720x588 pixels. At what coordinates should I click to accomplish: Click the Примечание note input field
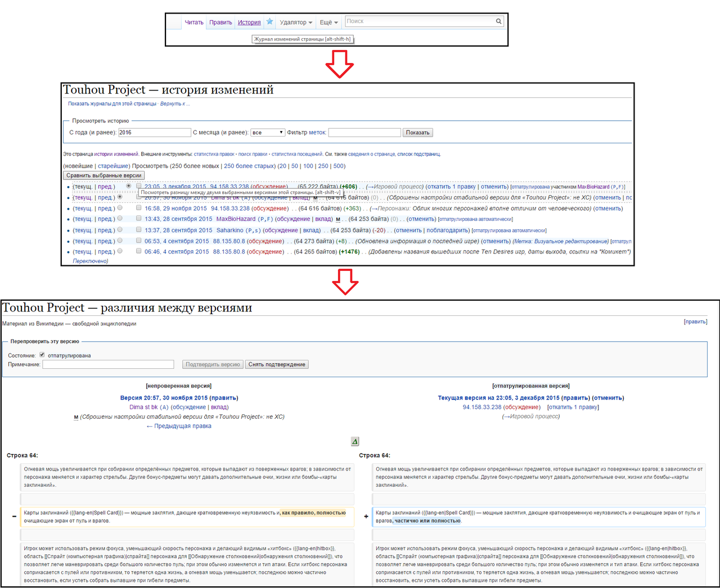coord(108,364)
